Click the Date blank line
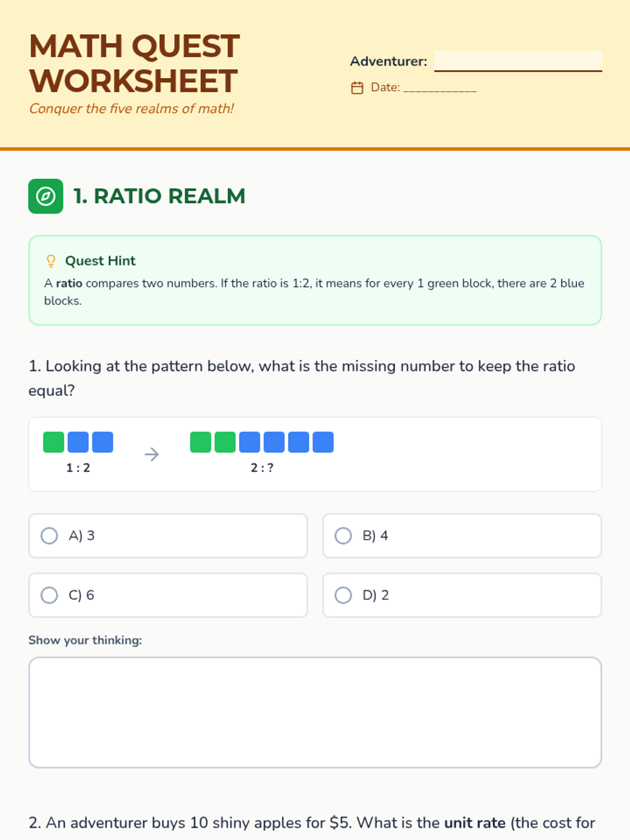 440,88
